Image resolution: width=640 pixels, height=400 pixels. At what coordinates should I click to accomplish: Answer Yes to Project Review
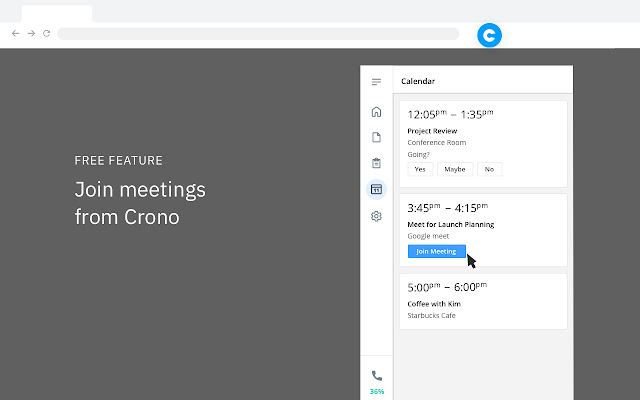tap(420, 169)
